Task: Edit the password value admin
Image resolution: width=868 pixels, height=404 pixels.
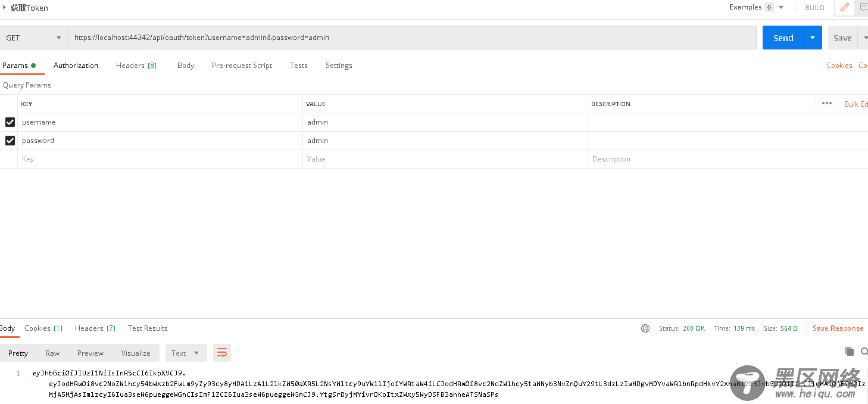Action: (445, 141)
